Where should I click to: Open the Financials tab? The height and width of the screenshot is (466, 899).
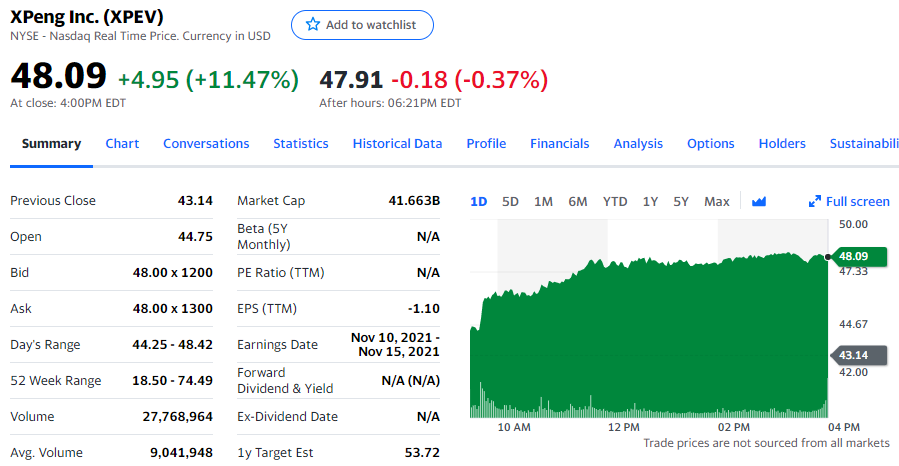pos(560,143)
